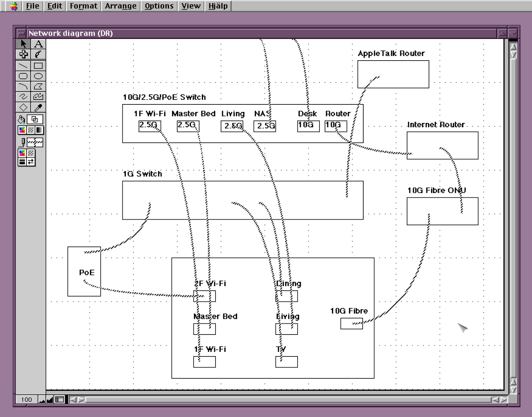Viewport: 532px width, 417px height.
Task: Open the fill gradient palette
Action: click(x=39, y=130)
